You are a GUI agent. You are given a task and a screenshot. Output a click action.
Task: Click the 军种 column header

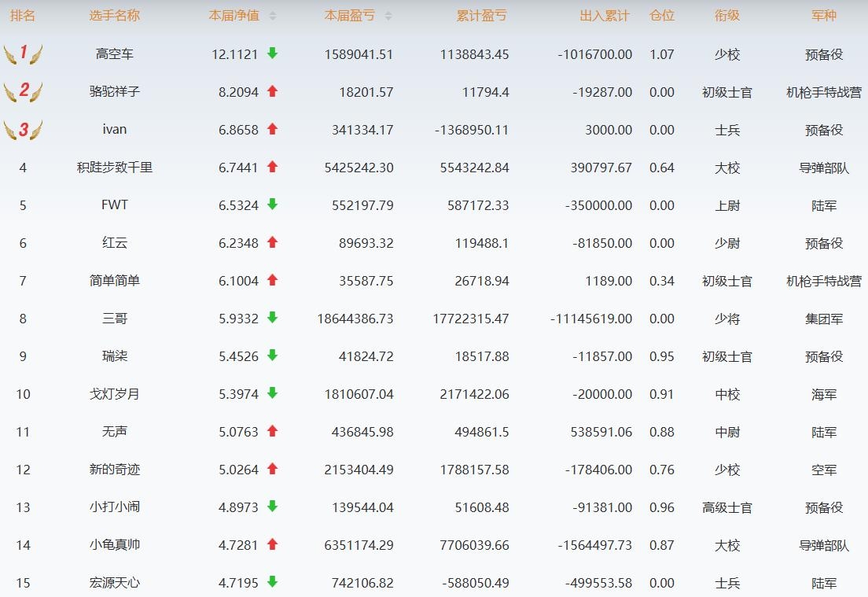coord(824,16)
